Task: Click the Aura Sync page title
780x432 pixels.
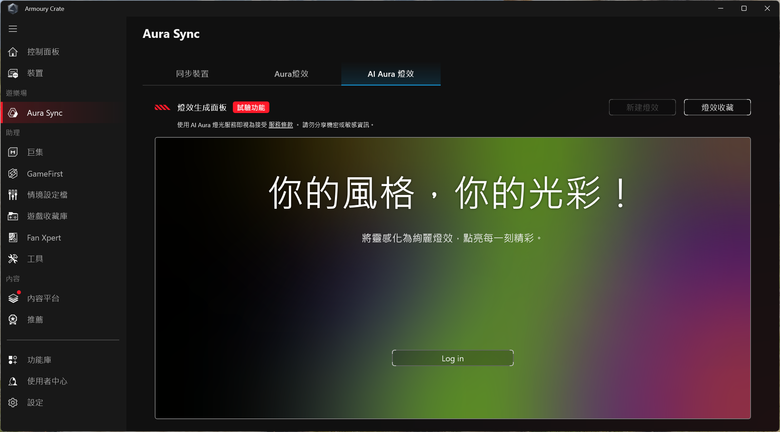Action: click(171, 34)
